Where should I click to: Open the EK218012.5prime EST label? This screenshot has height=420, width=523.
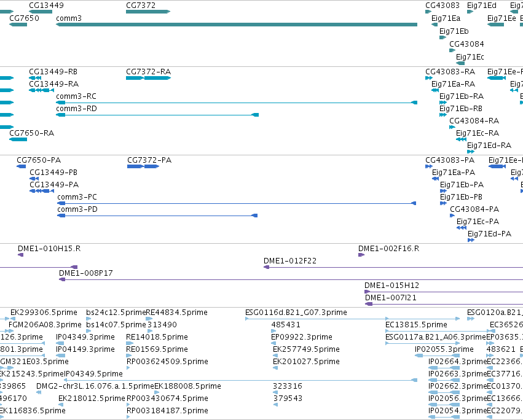[92, 399]
